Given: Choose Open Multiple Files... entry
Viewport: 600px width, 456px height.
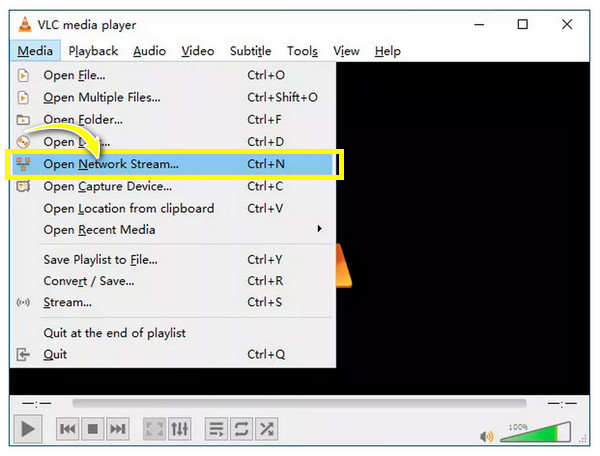Looking at the screenshot, I should [x=173, y=98].
